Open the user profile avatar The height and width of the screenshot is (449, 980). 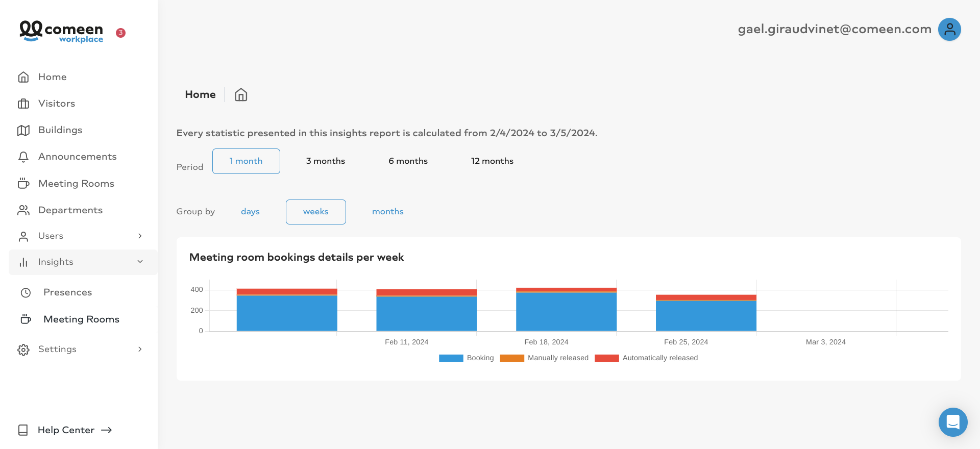point(949,30)
